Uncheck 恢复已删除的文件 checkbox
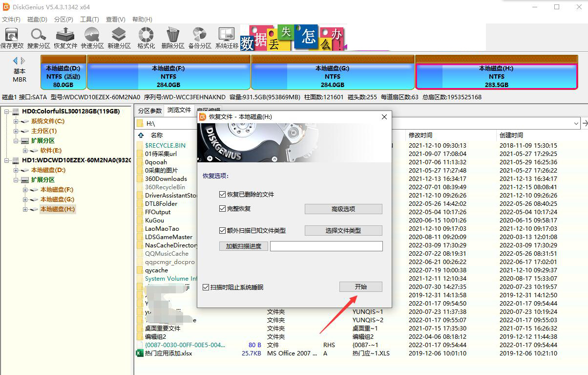This screenshot has width=588, height=375. (x=223, y=195)
